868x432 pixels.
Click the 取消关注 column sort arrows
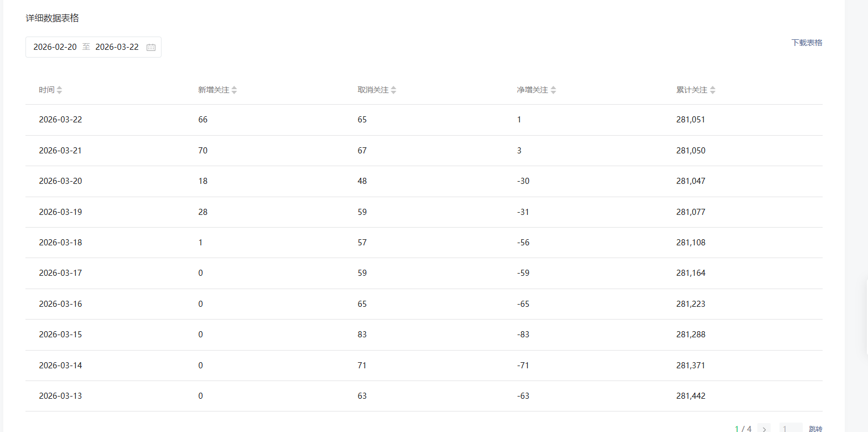click(x=393, y=90)
